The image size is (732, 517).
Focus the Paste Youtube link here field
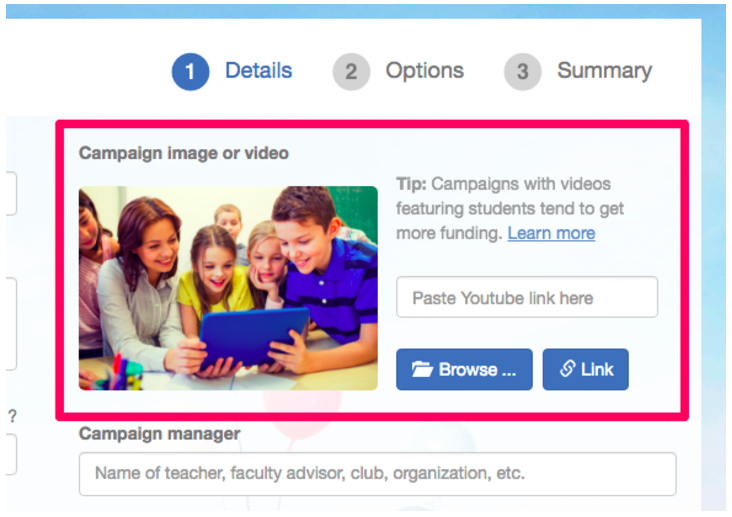527,297
